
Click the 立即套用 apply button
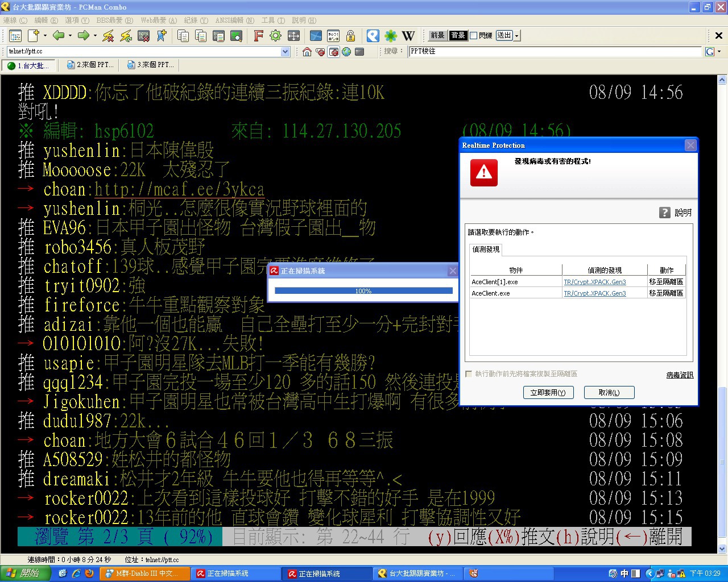(x=548, y=393)
